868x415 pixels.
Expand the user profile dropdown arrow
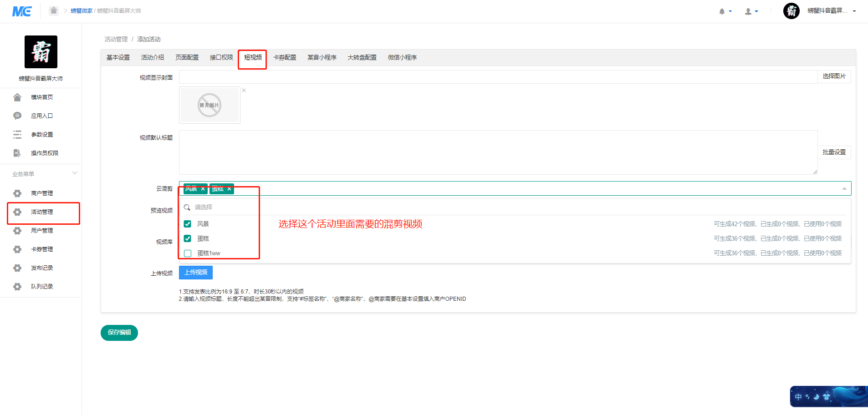(x=756, y=11)
